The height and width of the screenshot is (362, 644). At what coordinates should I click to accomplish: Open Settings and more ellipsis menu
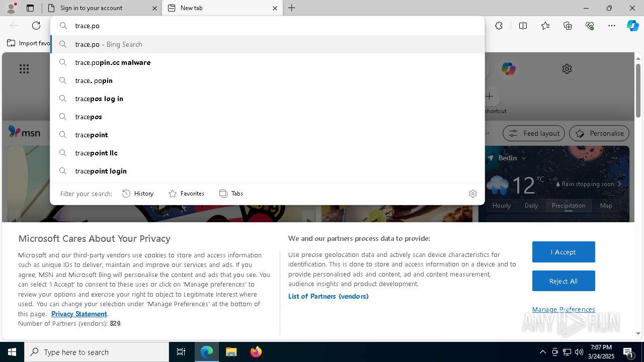612,26
